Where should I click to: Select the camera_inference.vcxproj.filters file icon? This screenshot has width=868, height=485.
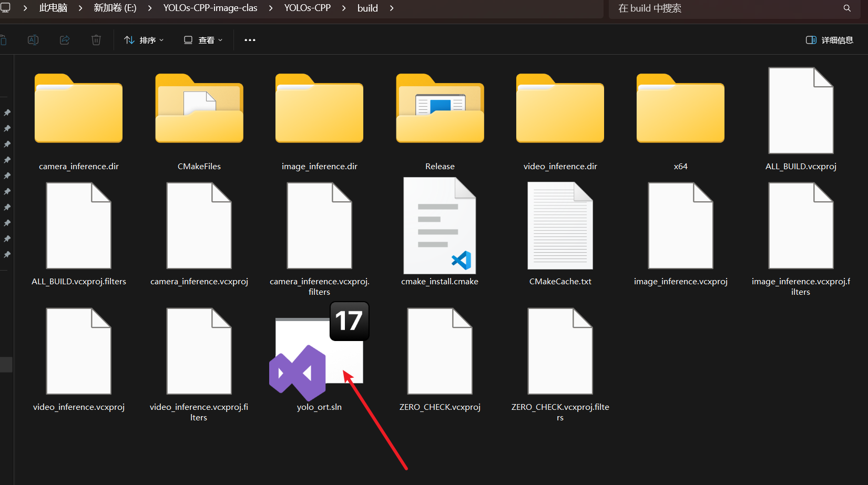point(319,225)
